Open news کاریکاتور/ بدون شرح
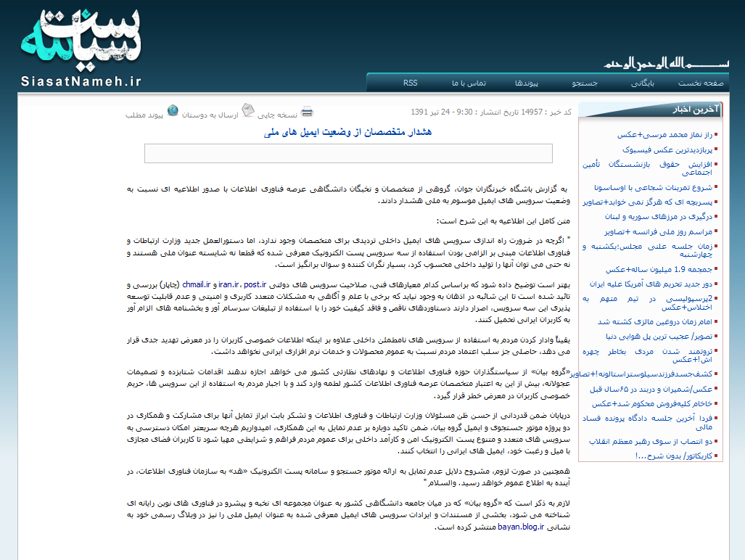 pyautogui.click(x=674, y=456)
